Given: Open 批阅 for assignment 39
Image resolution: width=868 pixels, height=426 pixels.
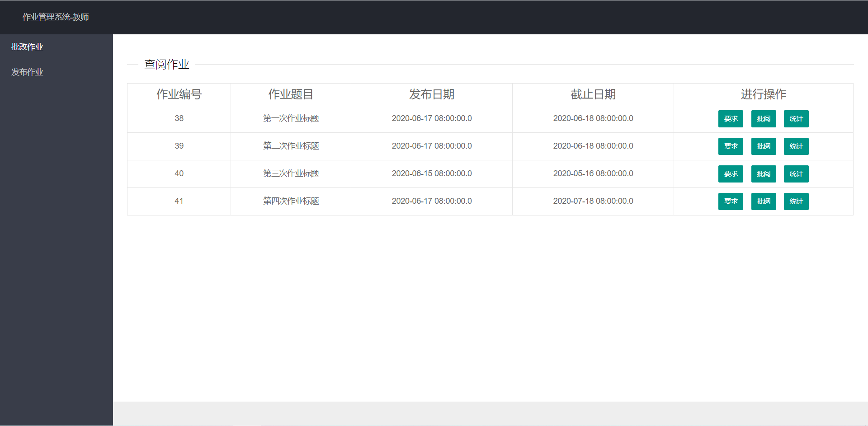Looking at the screenshot, I should 764,146.
